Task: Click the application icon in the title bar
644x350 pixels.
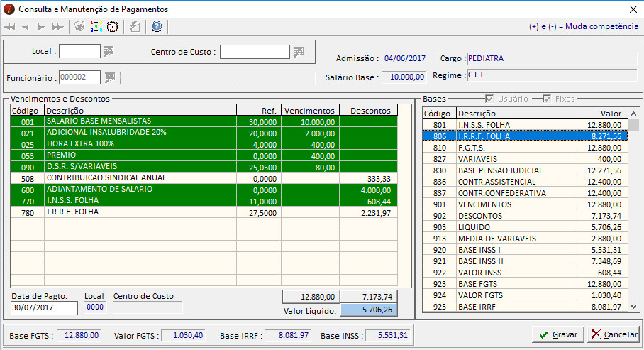Action: pos(9,9)
